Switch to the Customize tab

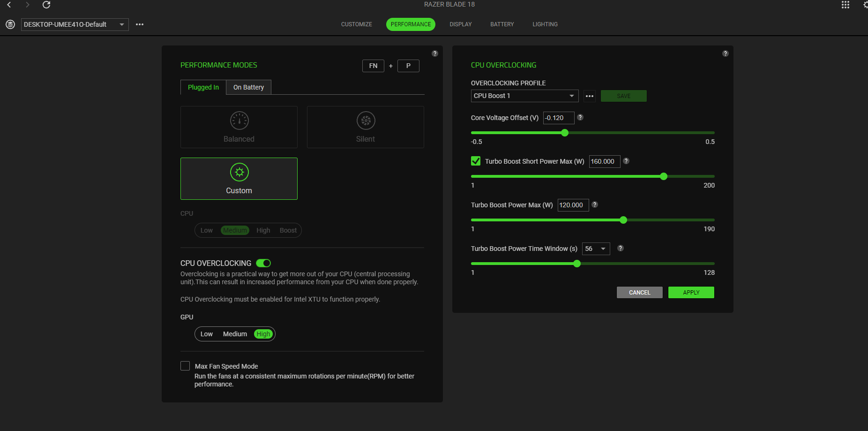tap(357, 24)
